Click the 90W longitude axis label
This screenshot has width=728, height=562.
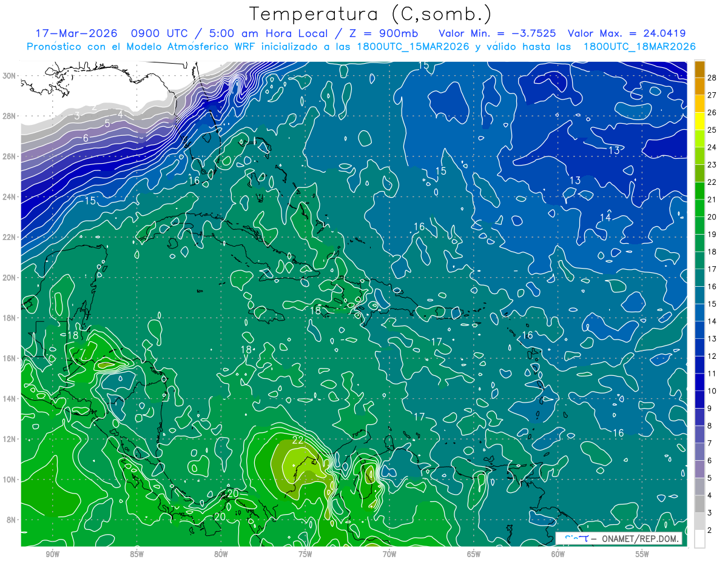pyautogui.click(x=52, y=554)
